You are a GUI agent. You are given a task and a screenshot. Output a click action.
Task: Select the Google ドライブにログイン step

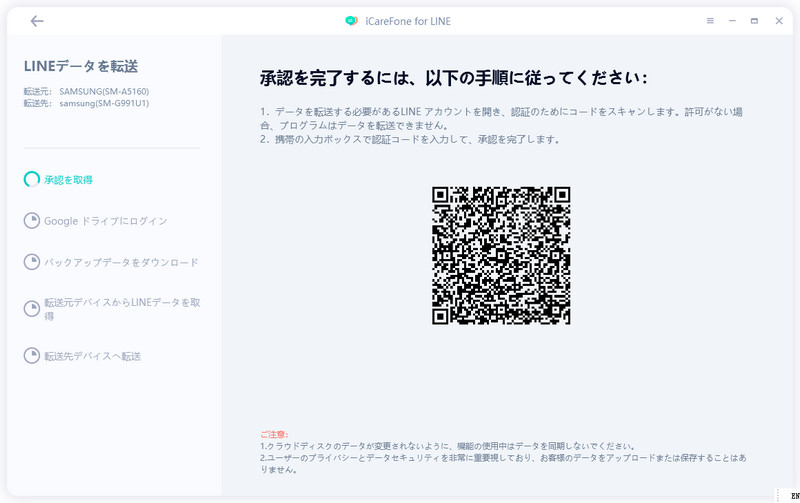click(x=106, y=221)
